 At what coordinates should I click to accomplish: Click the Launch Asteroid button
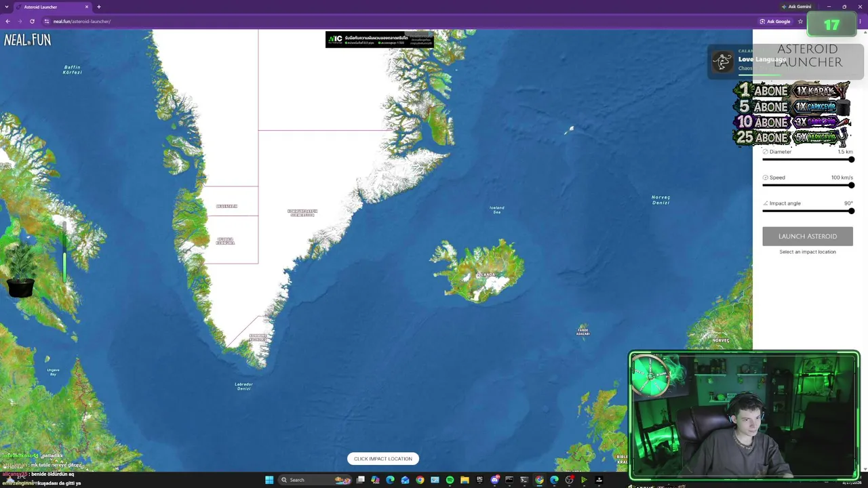coord(808,236)
